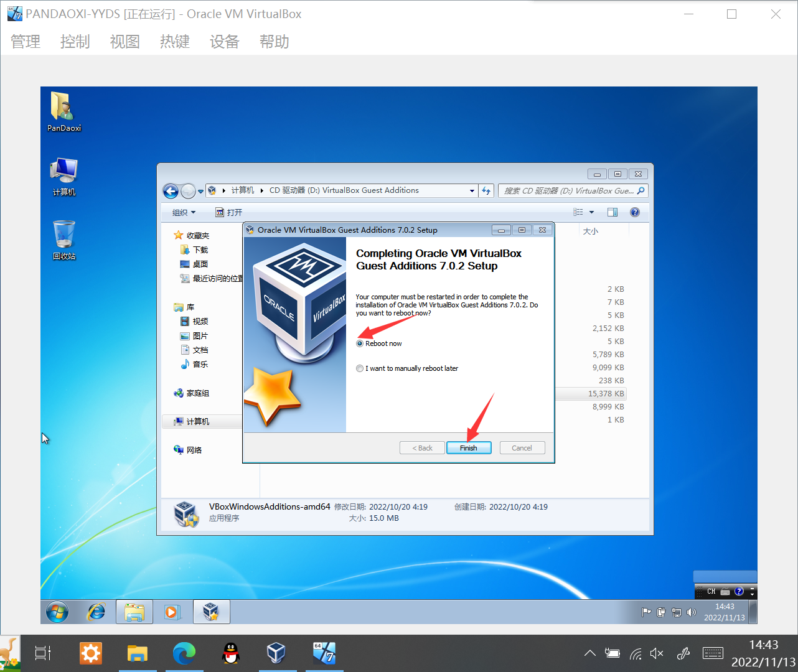Select 家庭组 in navigation pane
The height and width of the screenshot is (672, 798).
click(x=192, y=393)
